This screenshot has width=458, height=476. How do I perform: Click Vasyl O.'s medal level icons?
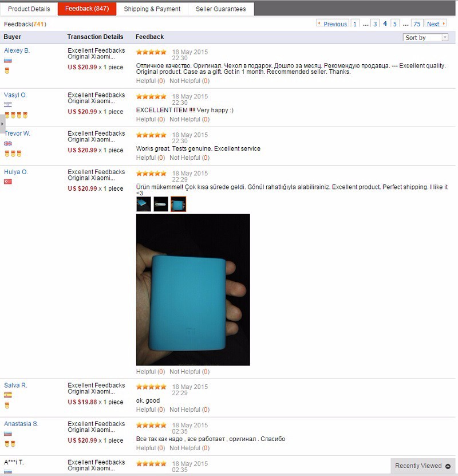pyautogui.click(x=16, y=115)
